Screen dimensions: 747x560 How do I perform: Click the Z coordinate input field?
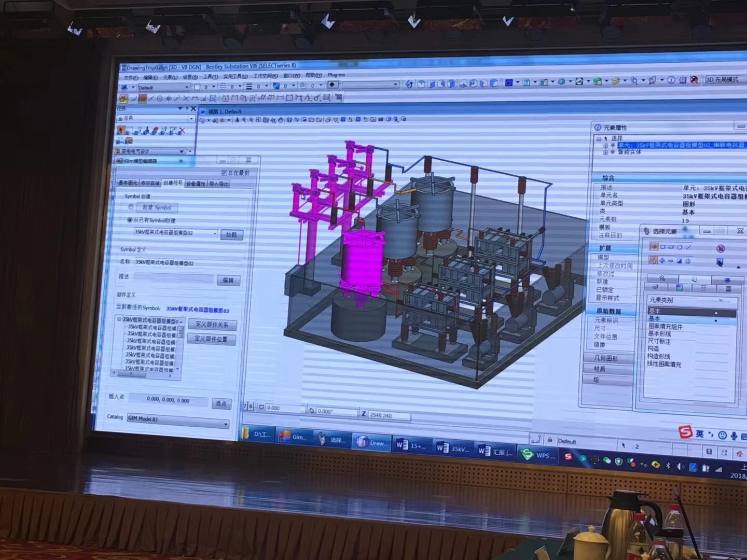tap(389, 415)
